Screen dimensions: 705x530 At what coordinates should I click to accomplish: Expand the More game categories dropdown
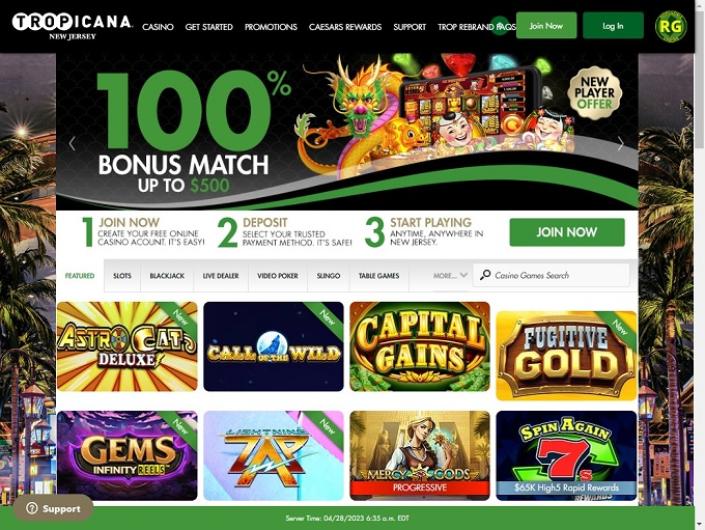[x=450, y=276]
